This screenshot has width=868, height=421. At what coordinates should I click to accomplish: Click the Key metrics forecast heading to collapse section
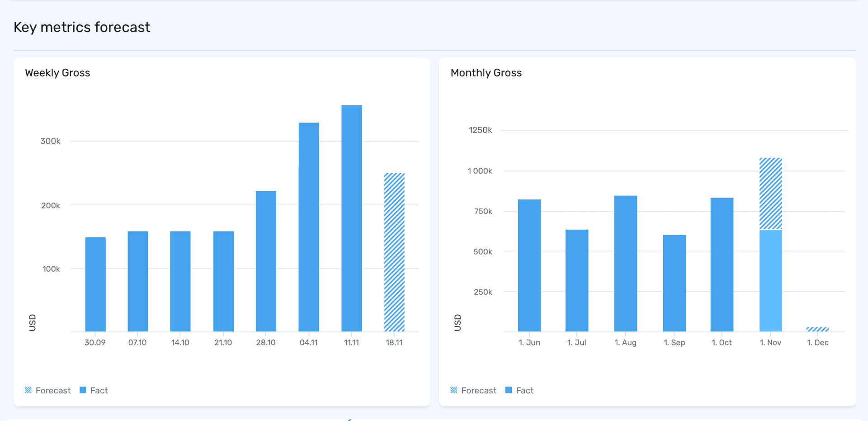(82, 27)
